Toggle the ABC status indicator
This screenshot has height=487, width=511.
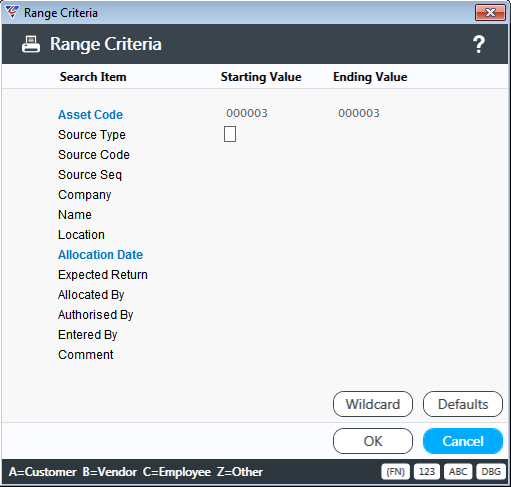(x=458, y=472)
